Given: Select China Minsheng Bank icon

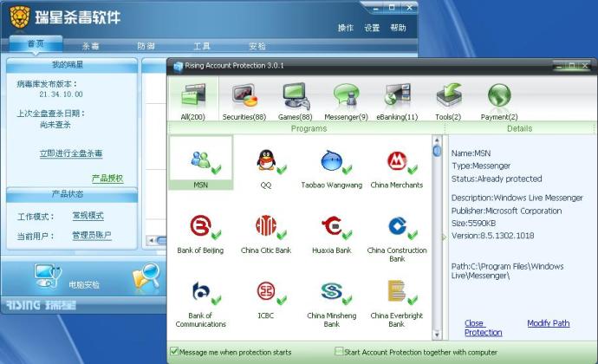Looking at the screenshot, I should click(x=331, y=291).
